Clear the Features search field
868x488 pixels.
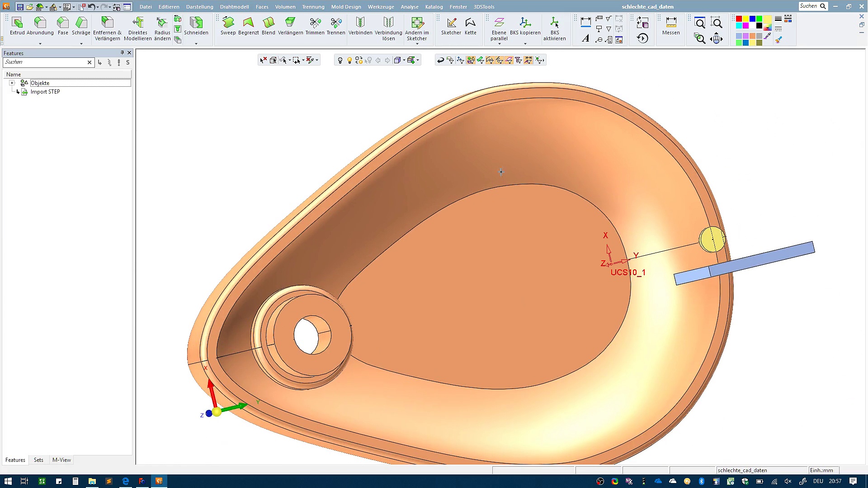click(90, 62)
